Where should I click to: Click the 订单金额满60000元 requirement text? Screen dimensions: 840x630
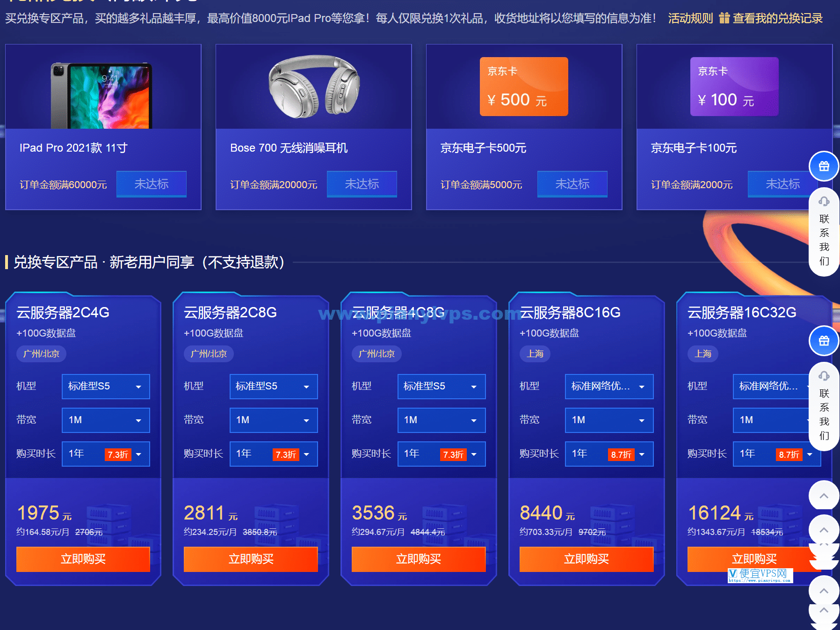coord(63,185)
